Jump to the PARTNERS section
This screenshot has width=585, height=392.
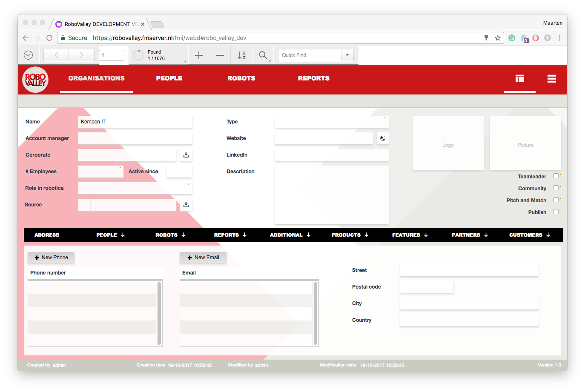pyautogui.click(x=470, y=235)
